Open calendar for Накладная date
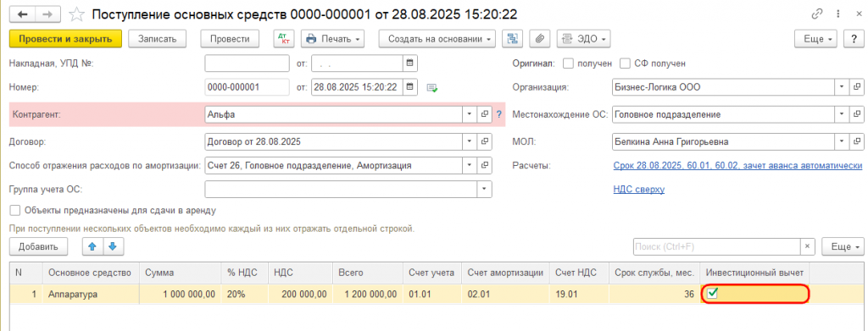The height and width of the screenshot is (331, 868). [410, 63]
